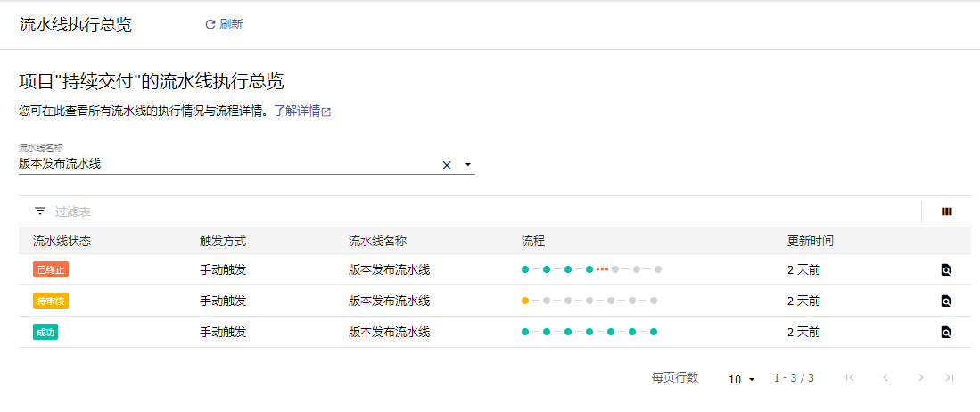980x412 pixels.
Task: Open the 了解详情 link
Action: click(302, 111)
